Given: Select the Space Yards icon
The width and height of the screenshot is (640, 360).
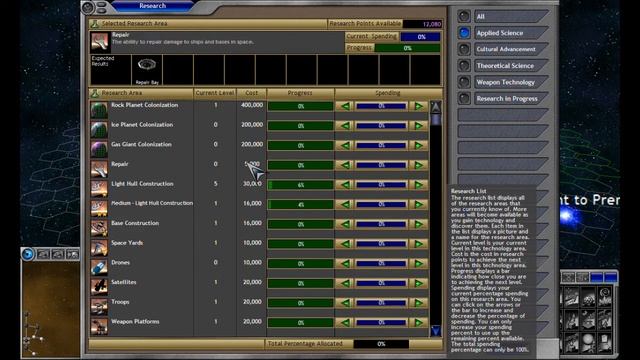Looking at the screenshot, I should [x=99, y=247].
